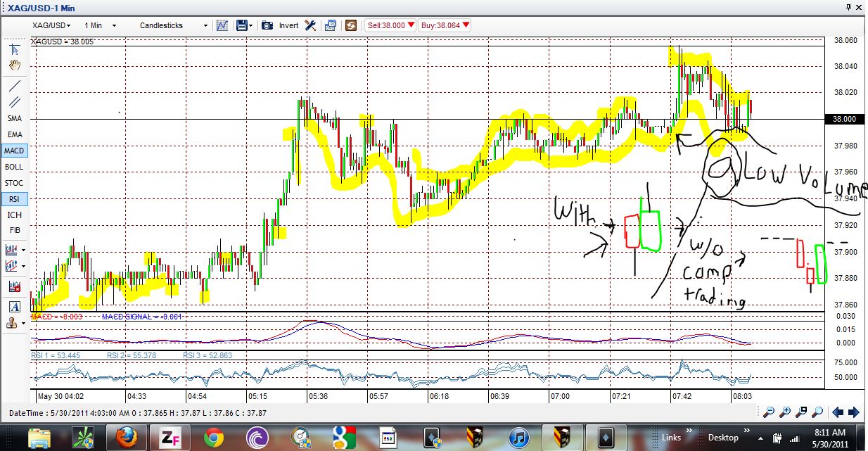Toggle the MACD indicator
This screenshot has height=451, width=868.
click(x=14, y=151)
